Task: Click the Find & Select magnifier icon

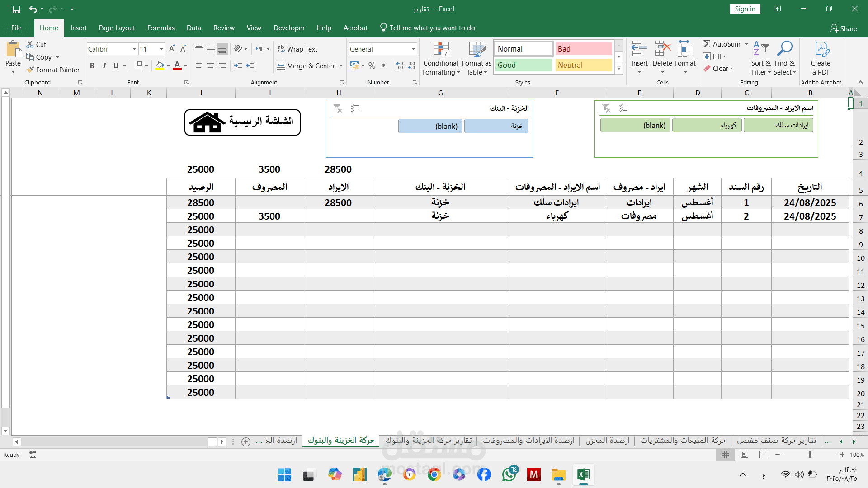Action: click(784, 49)
